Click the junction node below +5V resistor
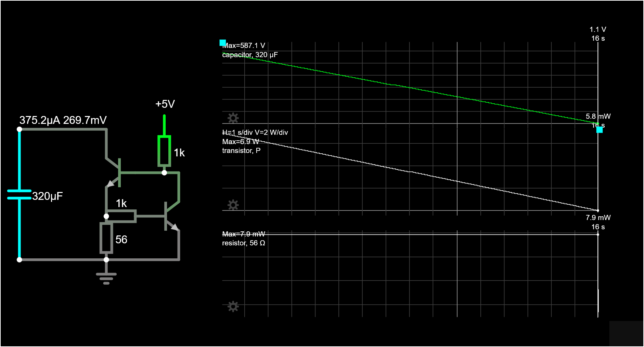Image resolution: width=644 pixels, height=347 pixels. pyautogui.click(x=164, y=173)
